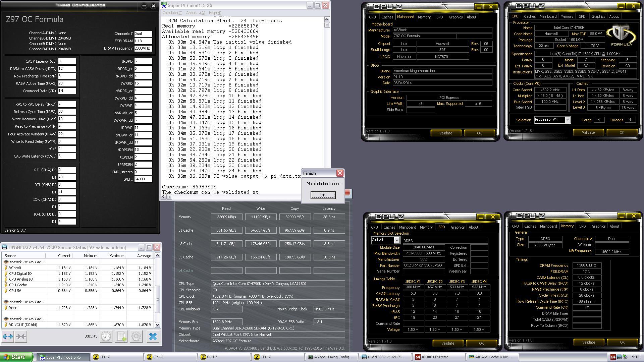
Task: Click Validate button in CPU-Z Memory window
Action: coord(588,342)
